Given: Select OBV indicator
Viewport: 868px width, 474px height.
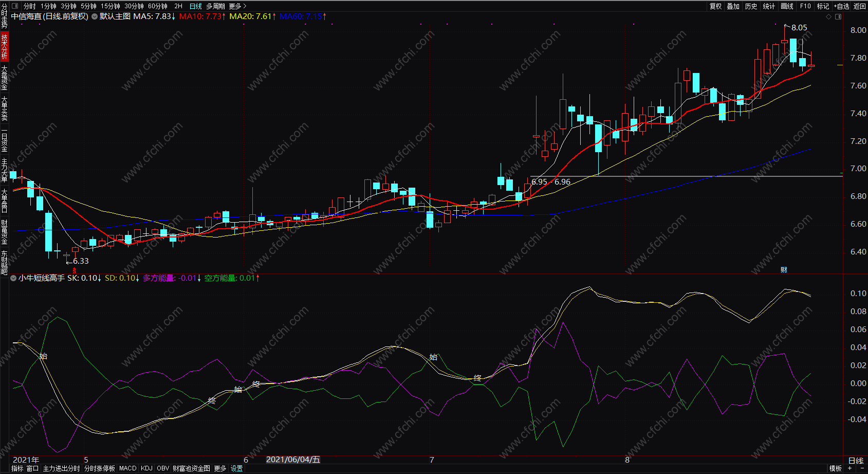Looking at the screenshot, I should [163, 468].
